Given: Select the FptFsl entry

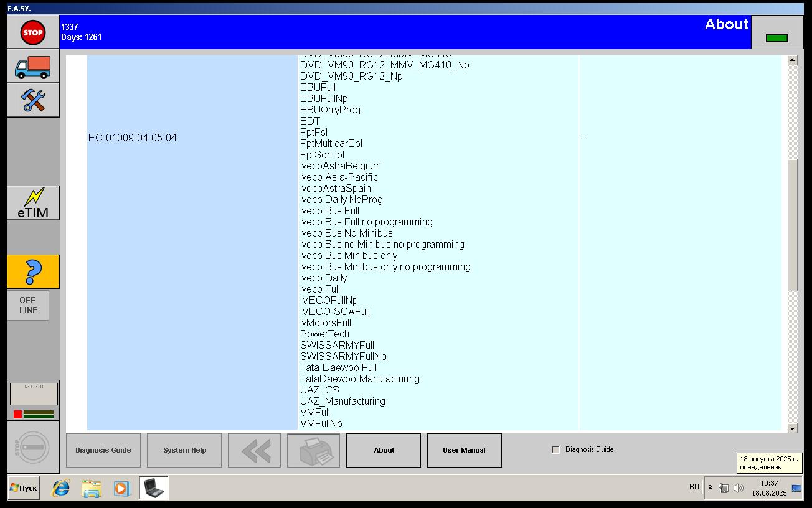Looking at the screenshot, I should 314,132.
